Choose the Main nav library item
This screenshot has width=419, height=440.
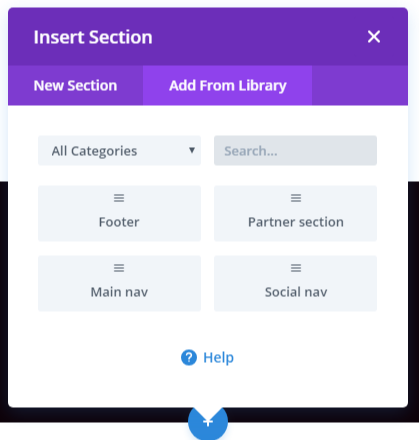pyautogui.click(x=119, y=283)
